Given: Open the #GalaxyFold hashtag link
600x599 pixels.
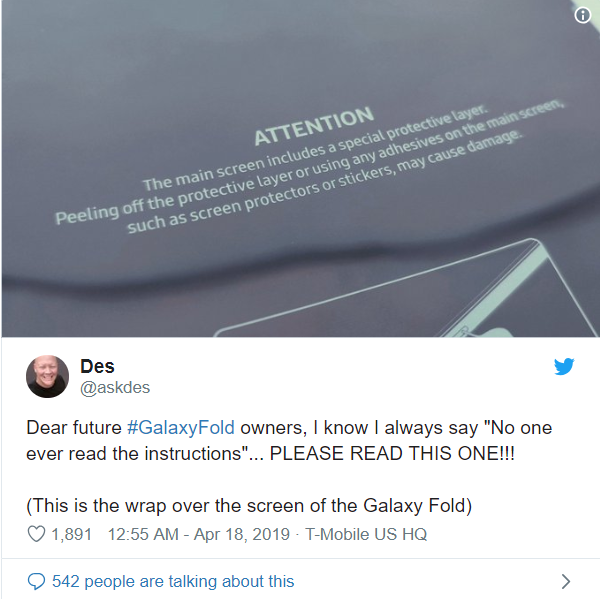Looking at the screenshot, I should click(181, 428).
